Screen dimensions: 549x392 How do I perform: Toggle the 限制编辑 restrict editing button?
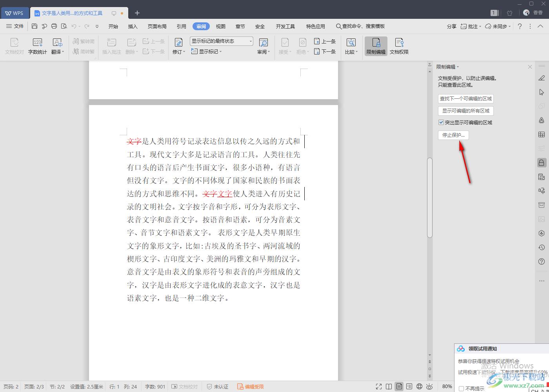pos(376,46)
